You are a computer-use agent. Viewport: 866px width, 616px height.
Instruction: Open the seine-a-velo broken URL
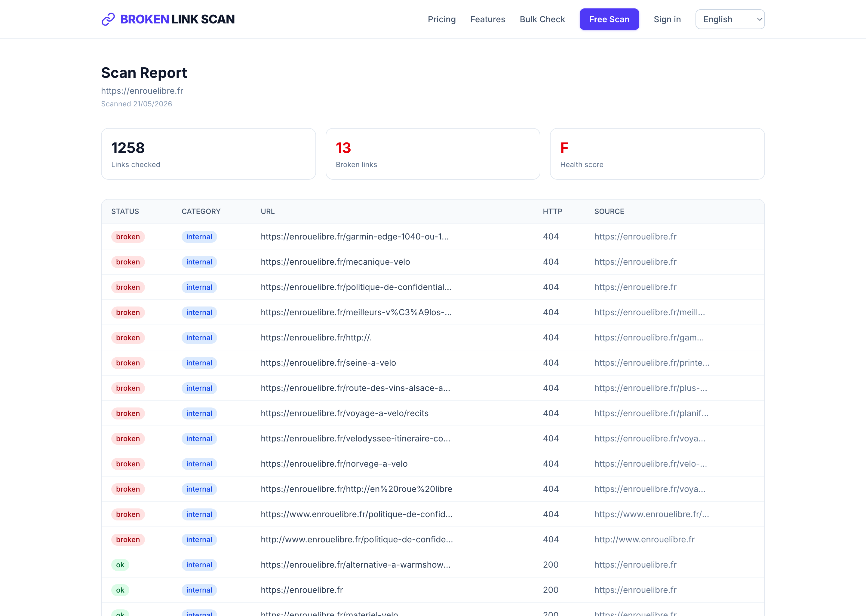328,363
